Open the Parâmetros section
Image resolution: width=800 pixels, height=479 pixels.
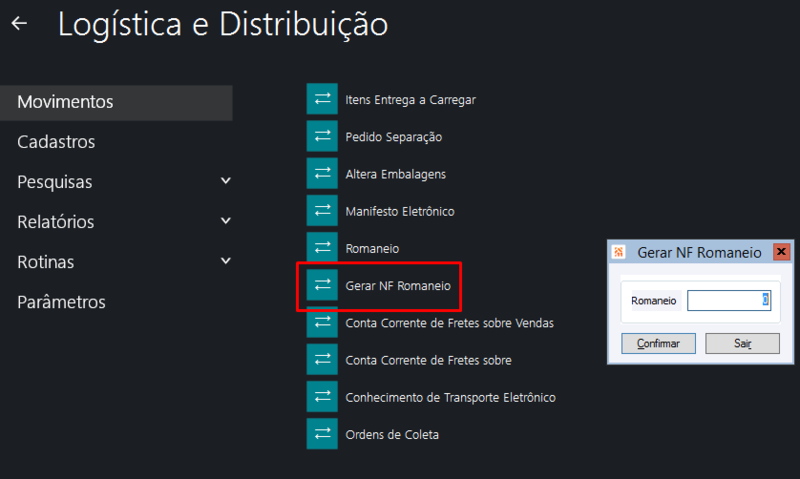61,302
